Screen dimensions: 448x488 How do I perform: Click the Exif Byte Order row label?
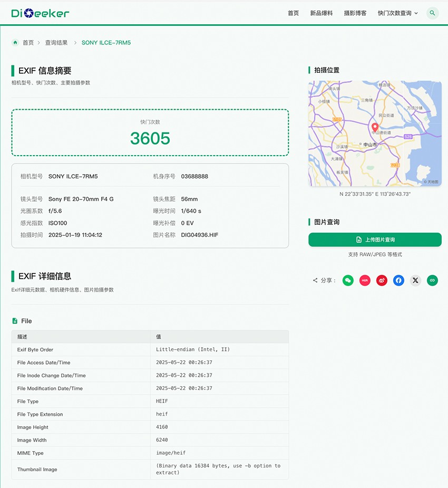click(x=35, y=349)
